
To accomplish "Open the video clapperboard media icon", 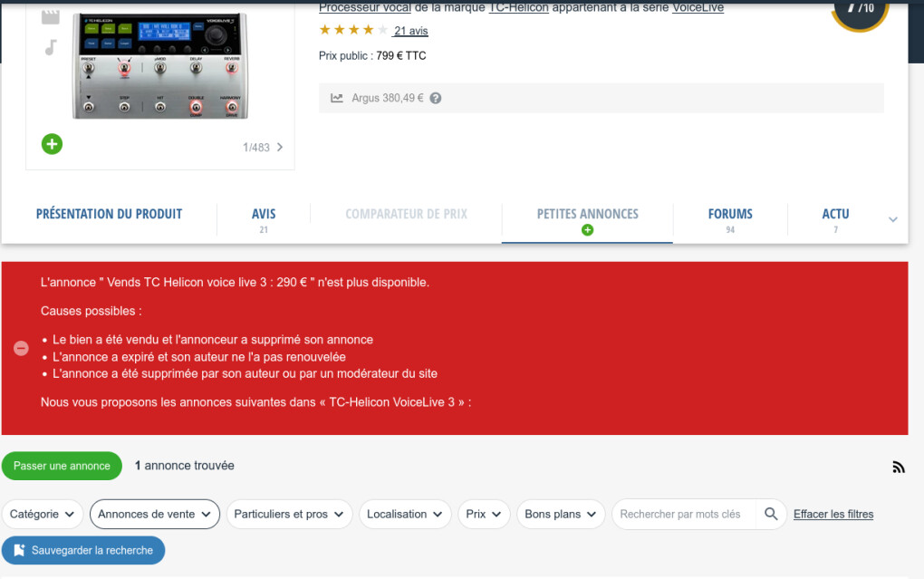I will [51, 15].
